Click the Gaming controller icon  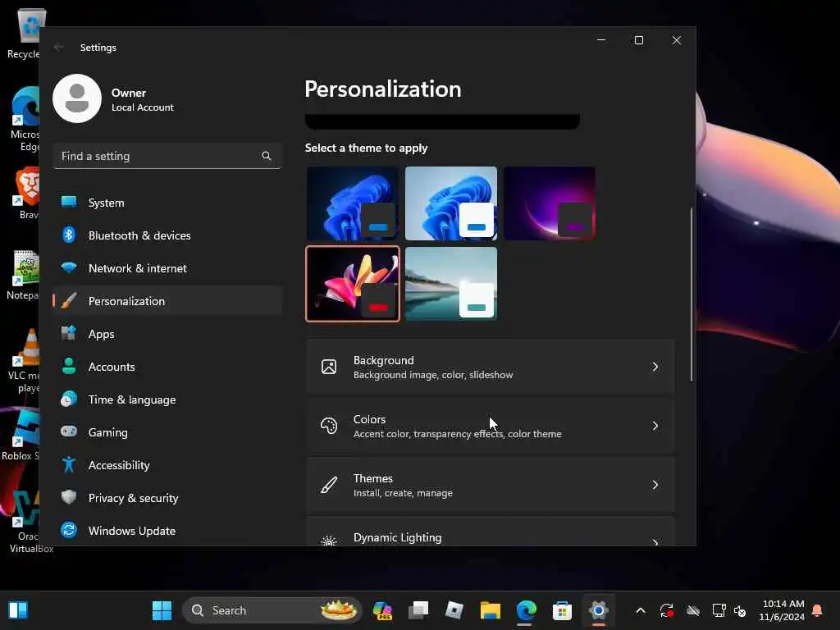click(69, 431)
